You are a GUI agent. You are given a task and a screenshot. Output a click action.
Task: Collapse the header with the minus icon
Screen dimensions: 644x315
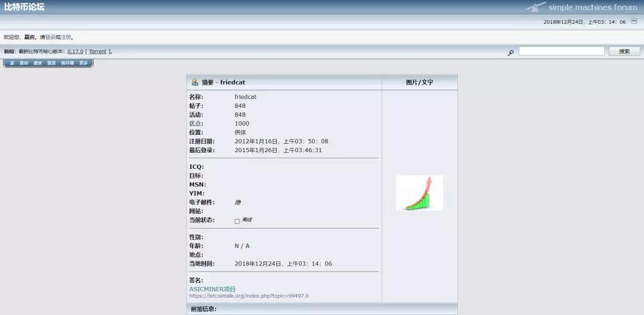coord(634,21)
